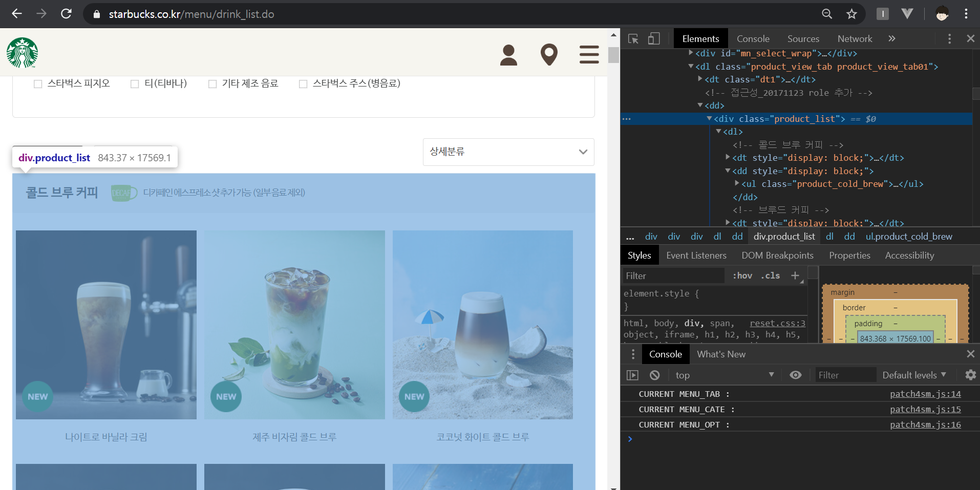Open the Accessibility tab
The height and width of the screenshot is (490, 980).
[909, 255]
